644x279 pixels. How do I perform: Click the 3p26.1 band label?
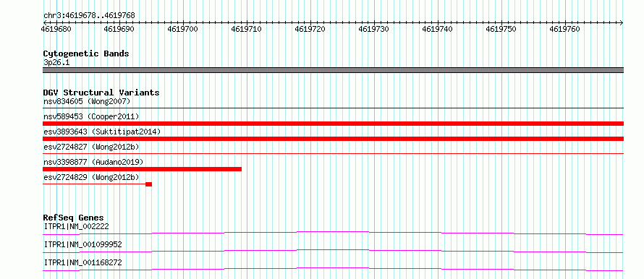click(x=56, y=63)
